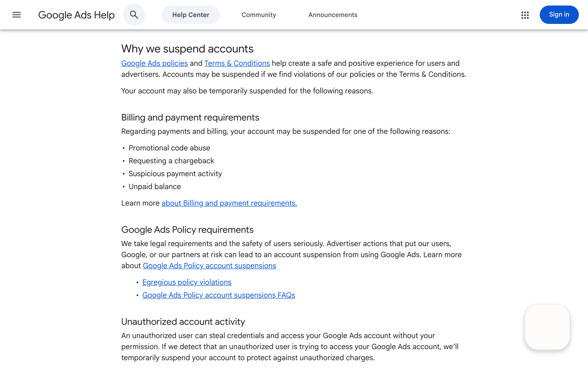Viewport: 588px width, 368px height.
Task: Click the Why we suspend accounts heading
Action: (x=187, y=49)
